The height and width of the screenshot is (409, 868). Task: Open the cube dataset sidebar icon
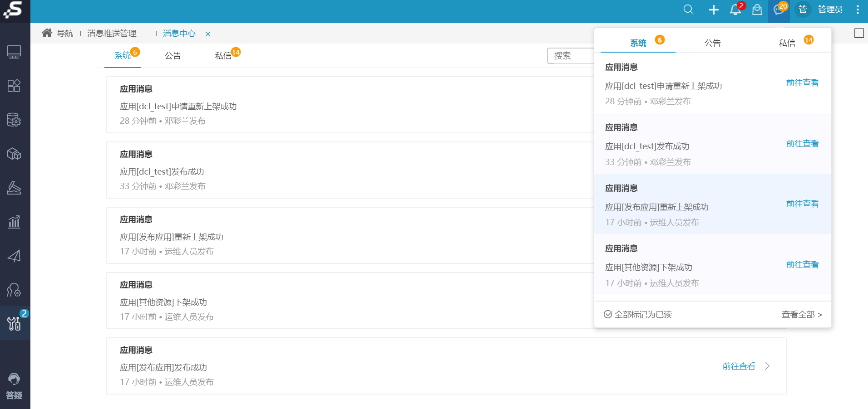(x=14, y=154)
